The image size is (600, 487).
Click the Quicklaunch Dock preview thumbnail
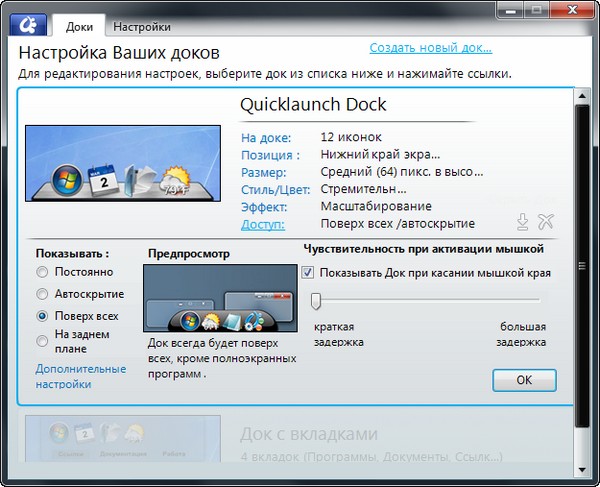point(123,163)
